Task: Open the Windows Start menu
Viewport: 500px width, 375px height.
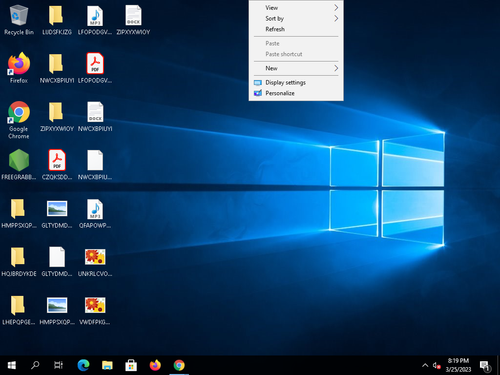Action: tap(12, 365)
